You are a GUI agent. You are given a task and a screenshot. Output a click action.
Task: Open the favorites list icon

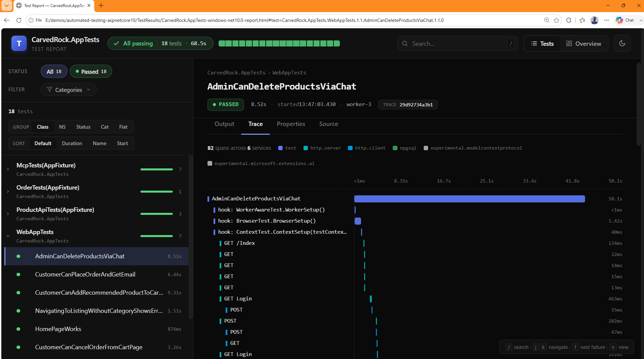[x=582, y=20]
